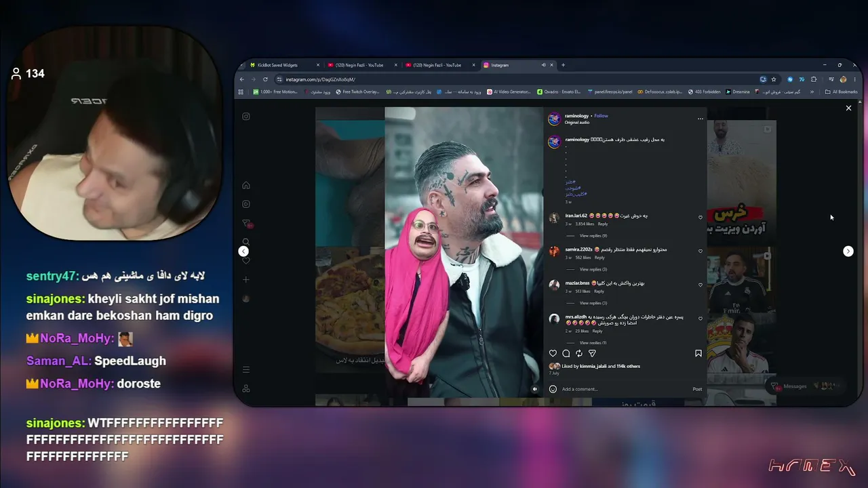The image size is (868, 488).
Task: Bookmark this page with star icon
Action: tap(774, 79)
